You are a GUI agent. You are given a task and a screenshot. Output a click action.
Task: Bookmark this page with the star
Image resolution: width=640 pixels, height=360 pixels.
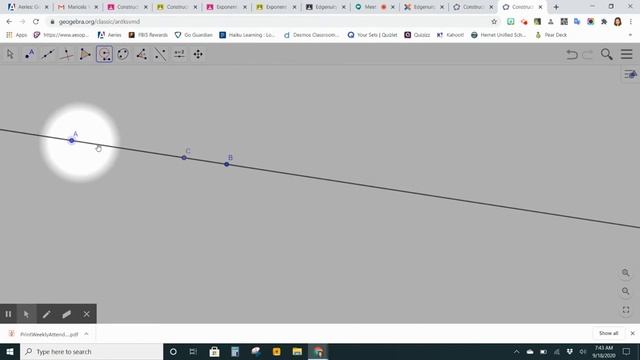(494, 22)
